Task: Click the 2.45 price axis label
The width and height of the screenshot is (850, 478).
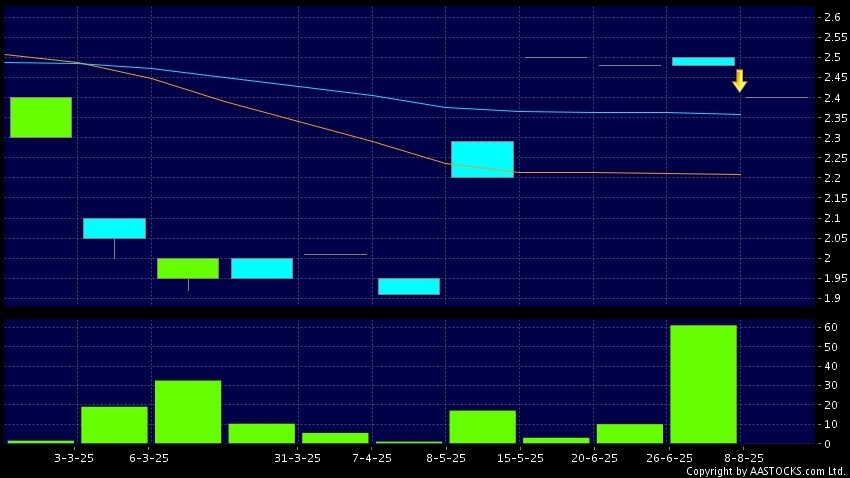Action: 835,77
